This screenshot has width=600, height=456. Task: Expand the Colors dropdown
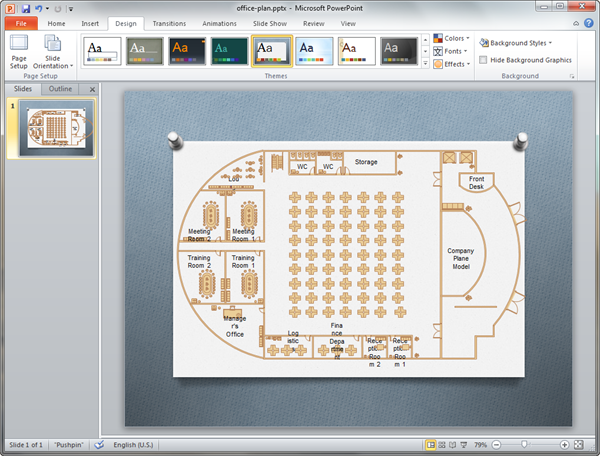[x=452, y=38]
